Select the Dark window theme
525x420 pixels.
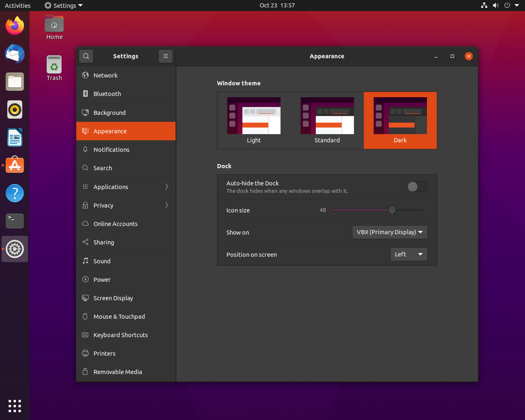tap(400, 120)
